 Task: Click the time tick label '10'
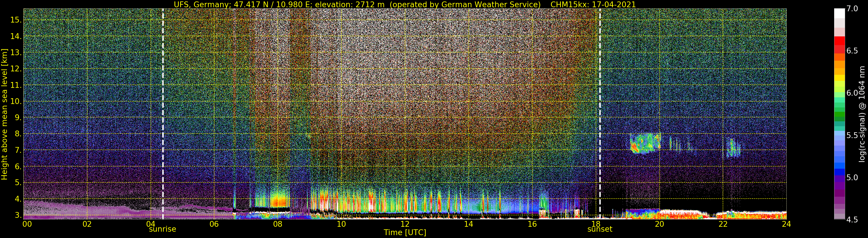(341, 224)
